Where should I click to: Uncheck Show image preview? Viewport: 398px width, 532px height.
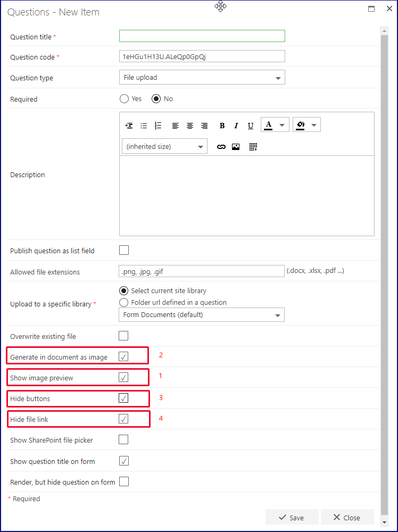[x=123, y=377]
